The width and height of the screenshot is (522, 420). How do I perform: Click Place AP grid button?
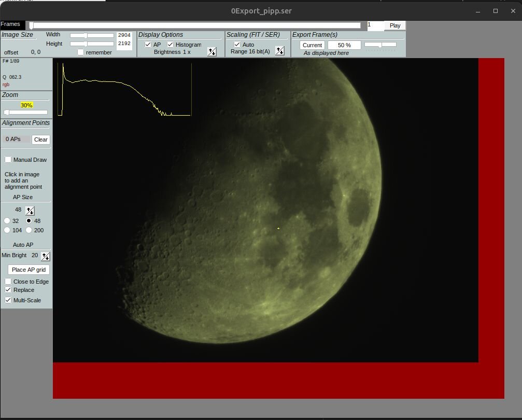point(29,270)
